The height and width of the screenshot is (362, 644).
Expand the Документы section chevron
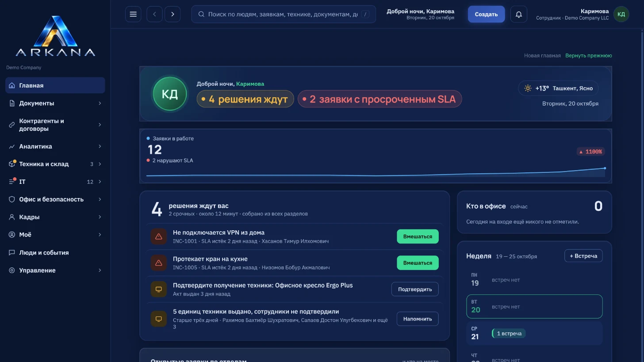click(100, 103)
